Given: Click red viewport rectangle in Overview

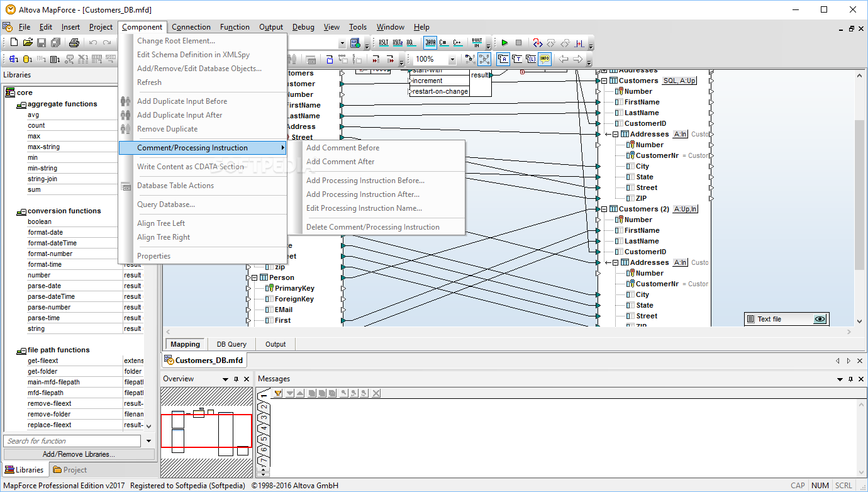Looking at the screenshot, I should [x=206, y=431].
